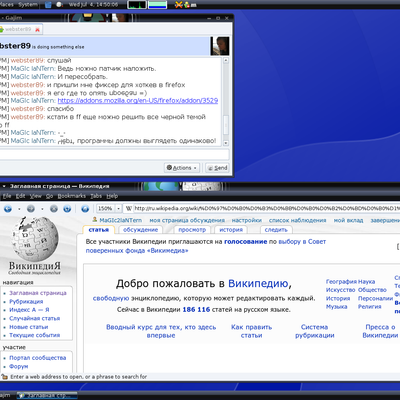400x400 pixels.
Task: Select the просмотр tab
Action: point(192,230)
